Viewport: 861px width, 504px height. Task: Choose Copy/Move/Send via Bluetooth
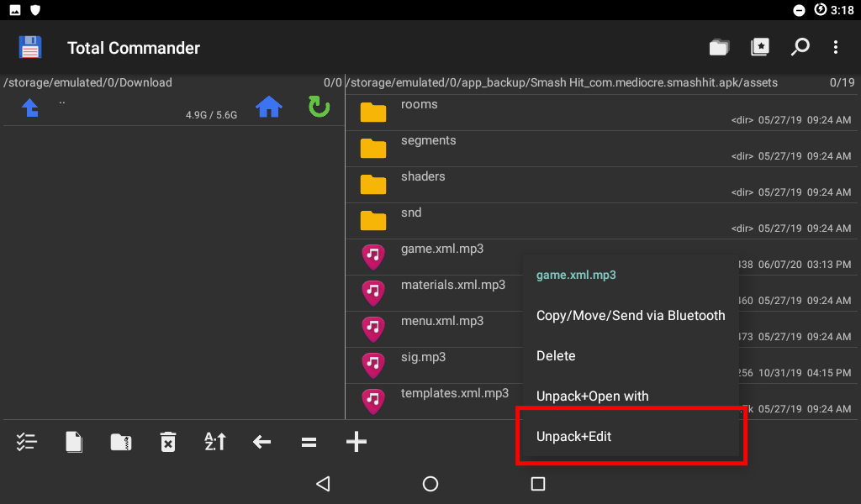coord(631,315)
